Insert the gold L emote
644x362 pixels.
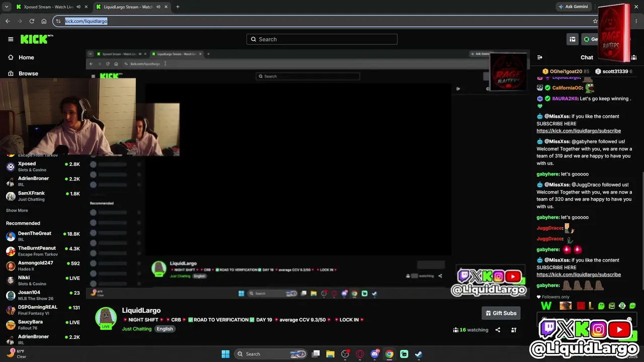pos(591,306)
